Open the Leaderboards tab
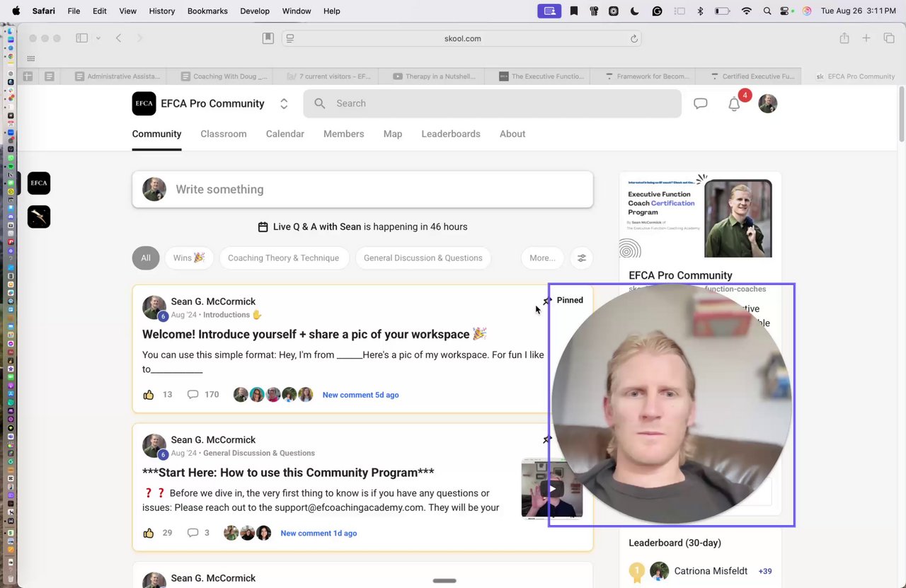The image size is (906, 588). [451, 134]
